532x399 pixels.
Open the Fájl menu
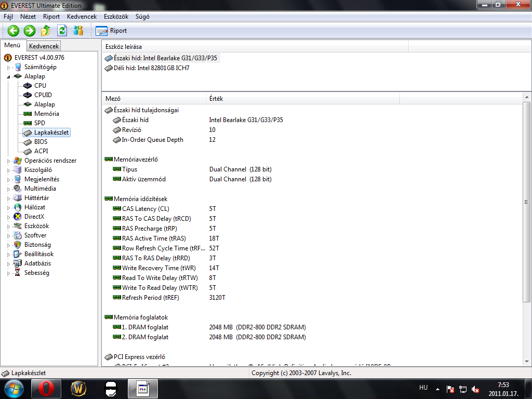pos(8,17)
